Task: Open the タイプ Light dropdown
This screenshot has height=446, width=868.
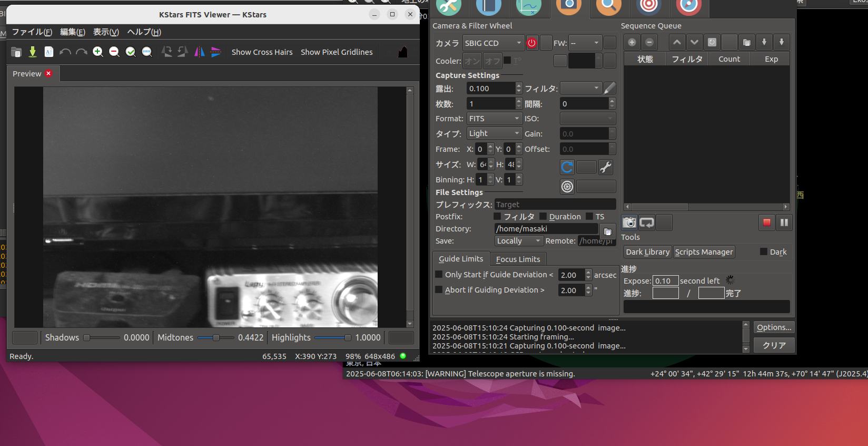Action: pyautogui.click(x=494, y=133)
